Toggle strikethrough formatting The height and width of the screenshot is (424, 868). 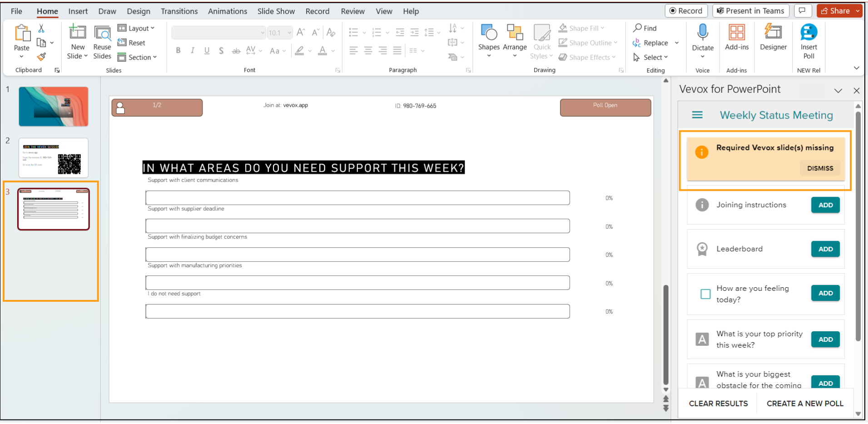(236, 50)
